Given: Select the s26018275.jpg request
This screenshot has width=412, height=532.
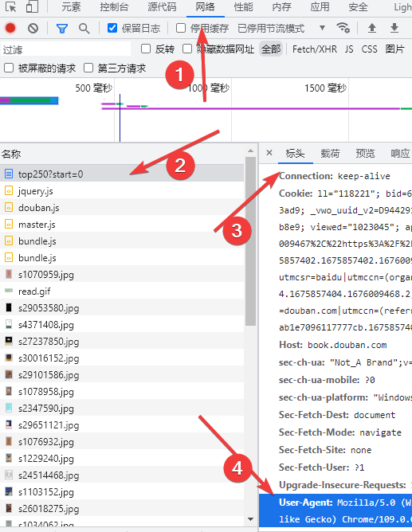Looking at the screenshot, I should click(x=122, y=508).
